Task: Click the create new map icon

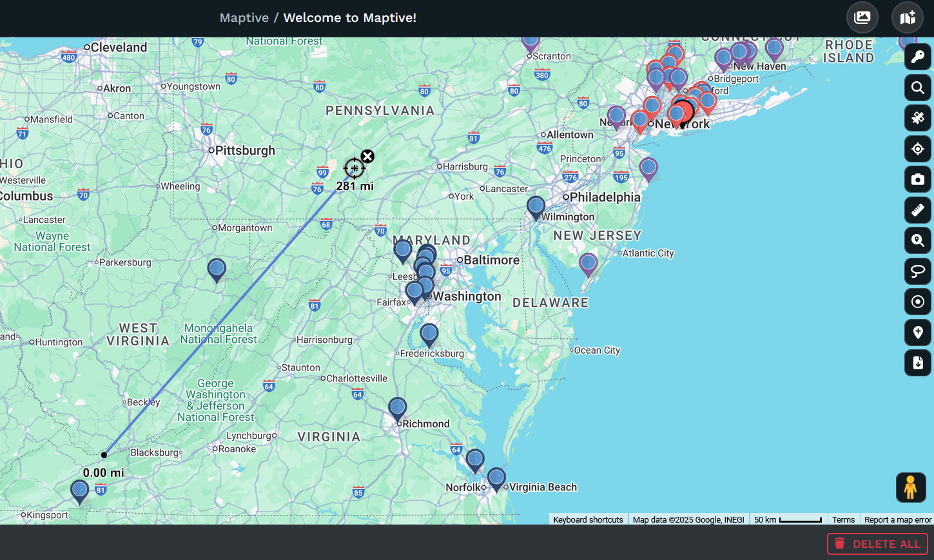Action: click(908, 17)
